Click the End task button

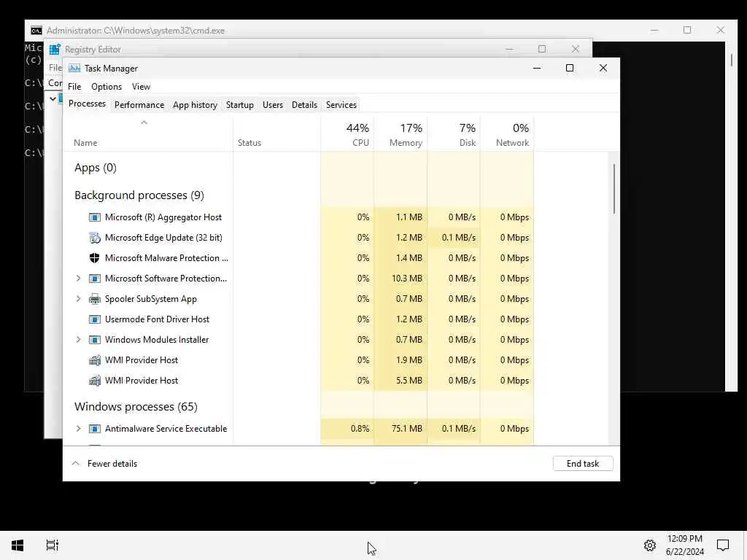[583, 463]
